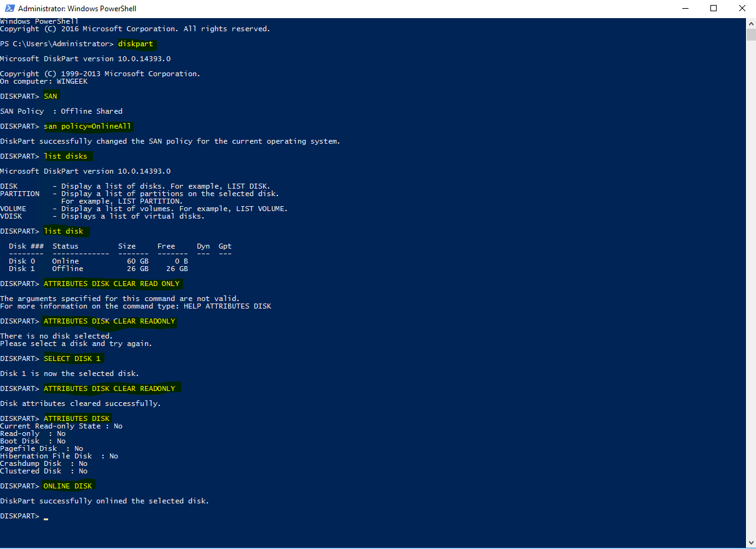Click the blinking cursor at last DISKPART prompt
The width and height of the screenshot is (756, 549).
(46, 517)
